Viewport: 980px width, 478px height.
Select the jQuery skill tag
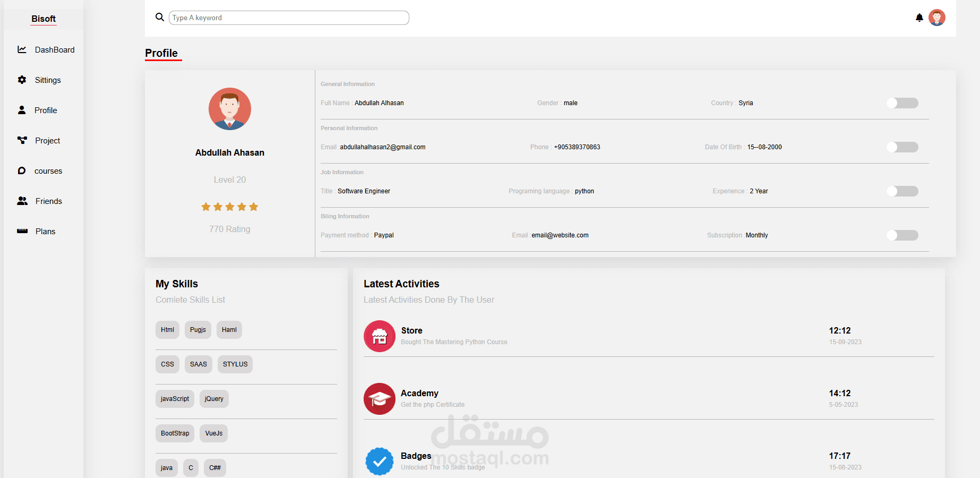pyautogui.click(x=214, y=399)
